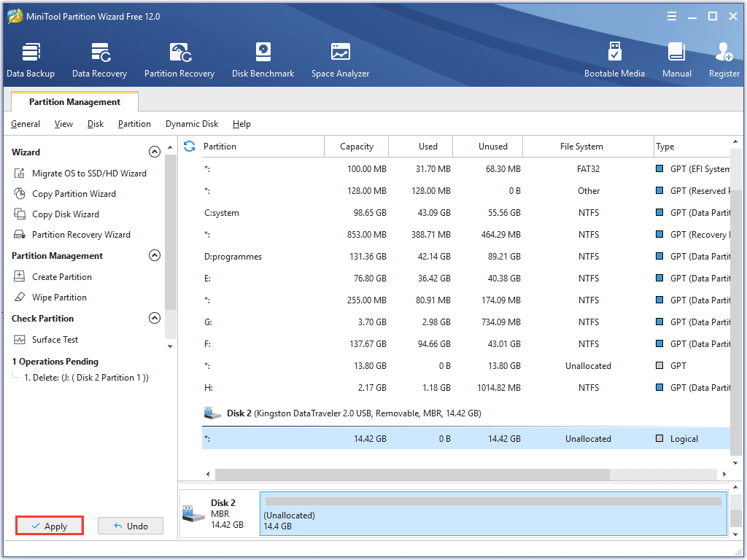Click the Wipe Partition eraser icon

[x=20, y=297]
